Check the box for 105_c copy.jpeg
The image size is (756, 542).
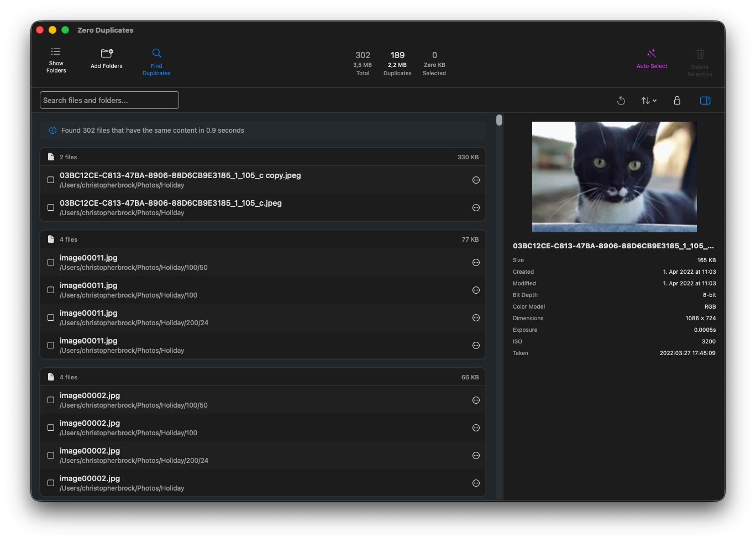tap(51, 180)
